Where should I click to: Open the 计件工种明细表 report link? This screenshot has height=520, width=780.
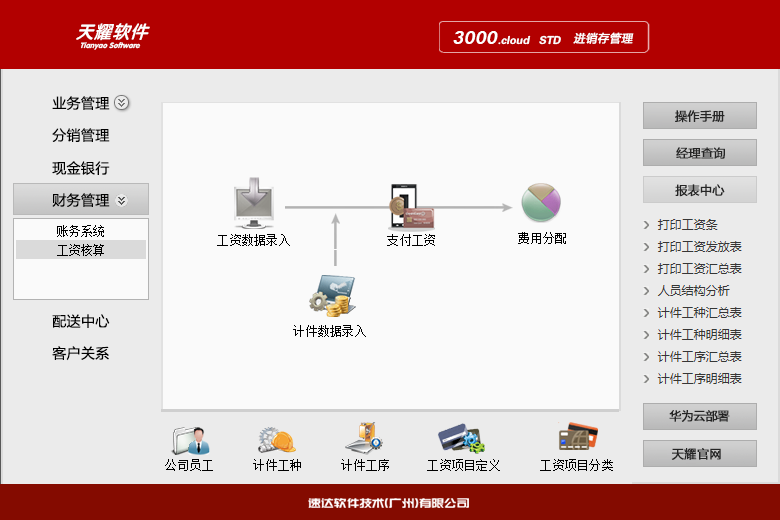tap(699, 335)
